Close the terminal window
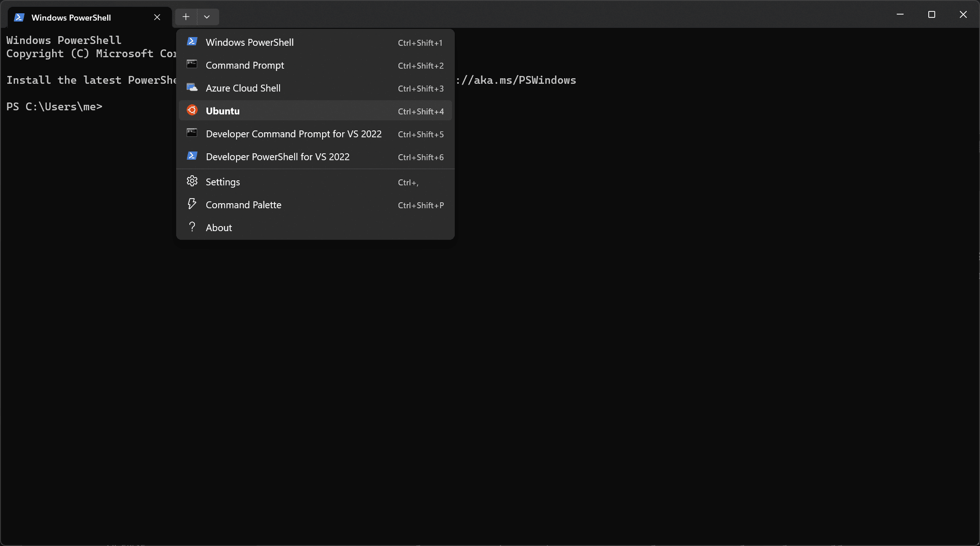This screenshot has height=546, width=980. pyautogui.click(x=963, y=15)
